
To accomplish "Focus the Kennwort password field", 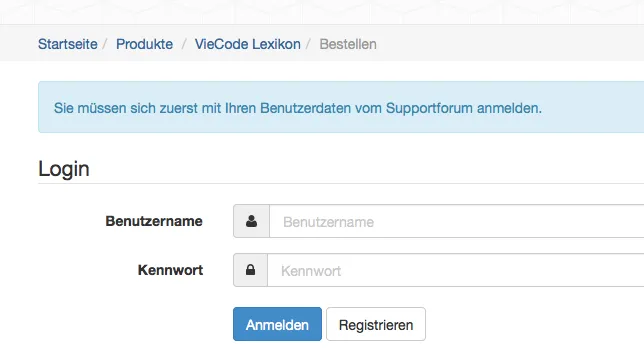I will (456, 270).
